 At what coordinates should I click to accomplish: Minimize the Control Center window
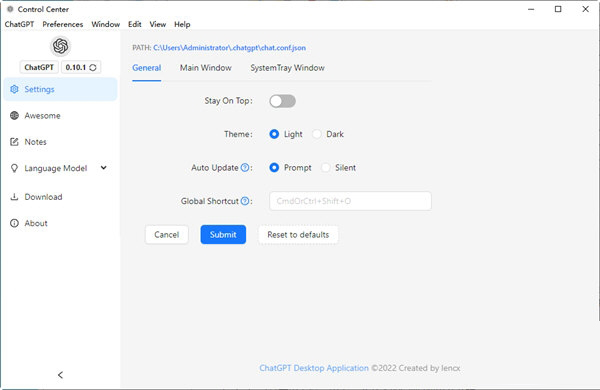point(531,9)
